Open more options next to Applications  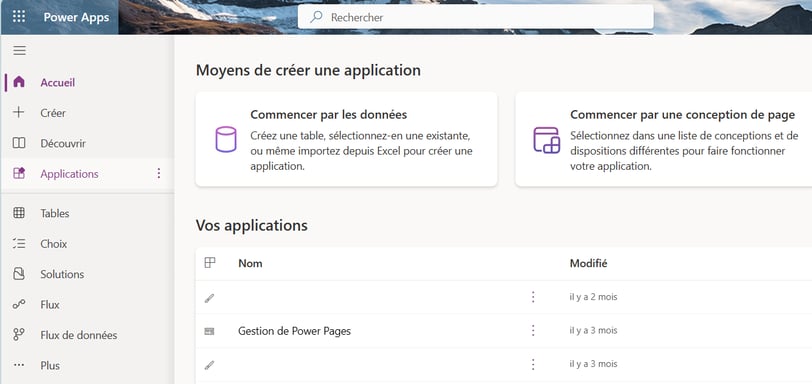[x=159, y=173]
